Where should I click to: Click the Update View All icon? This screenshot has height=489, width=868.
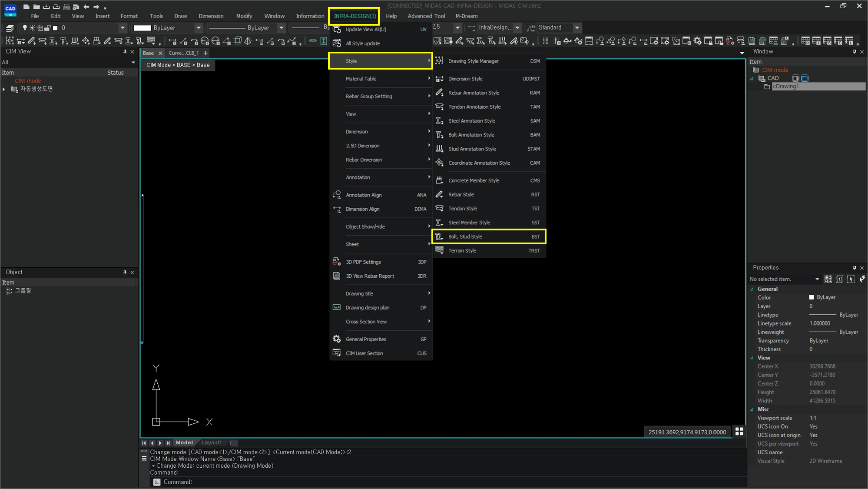(337, 30)
